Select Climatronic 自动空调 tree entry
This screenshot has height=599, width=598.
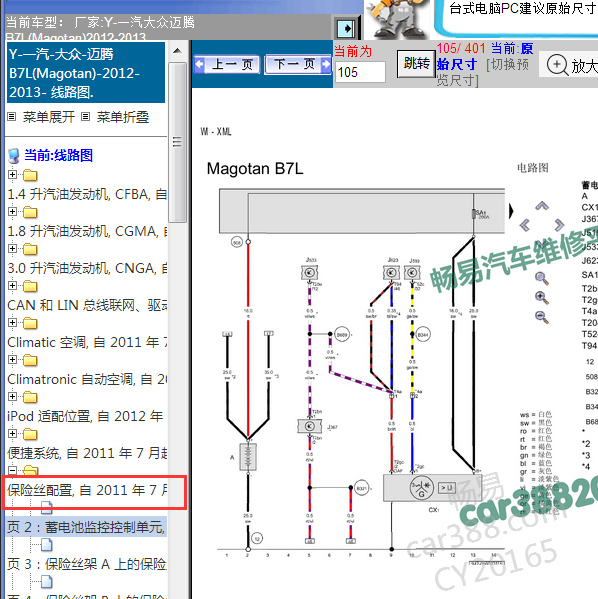coord(87,379)
